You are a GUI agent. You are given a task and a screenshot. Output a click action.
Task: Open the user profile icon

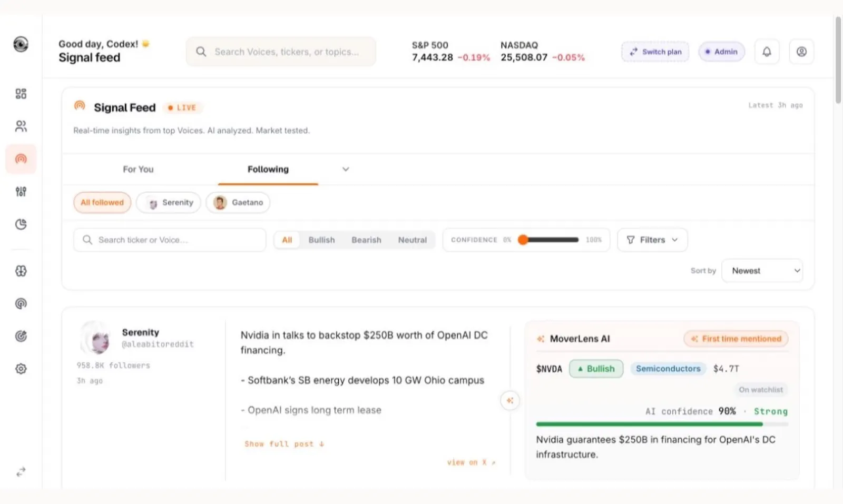click(801, 52)
